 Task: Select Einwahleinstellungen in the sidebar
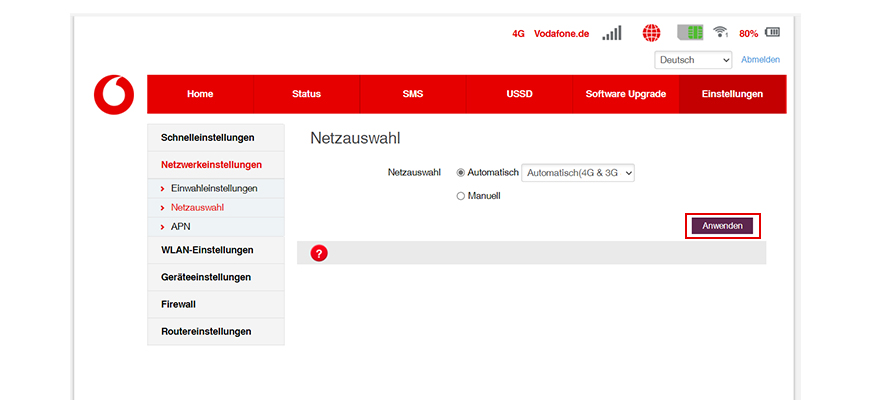click(214, 188)
